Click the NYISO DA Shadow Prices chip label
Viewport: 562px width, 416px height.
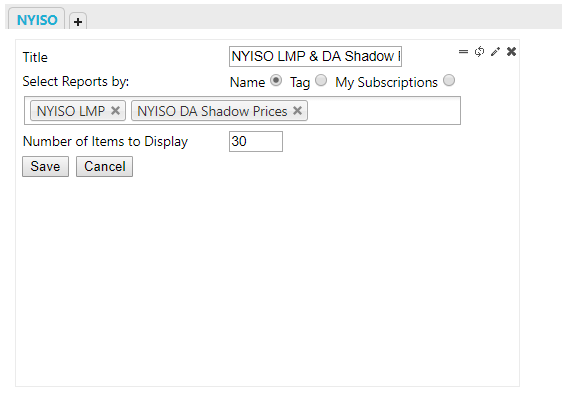pyautogui.click(x=212, y=111)
